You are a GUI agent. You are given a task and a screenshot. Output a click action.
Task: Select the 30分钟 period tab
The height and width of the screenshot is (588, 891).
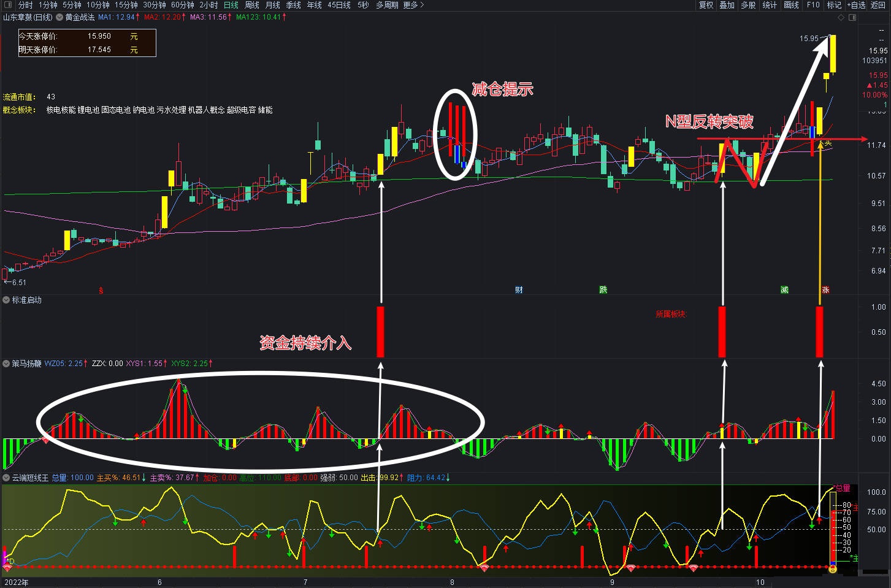pos(155,5)
